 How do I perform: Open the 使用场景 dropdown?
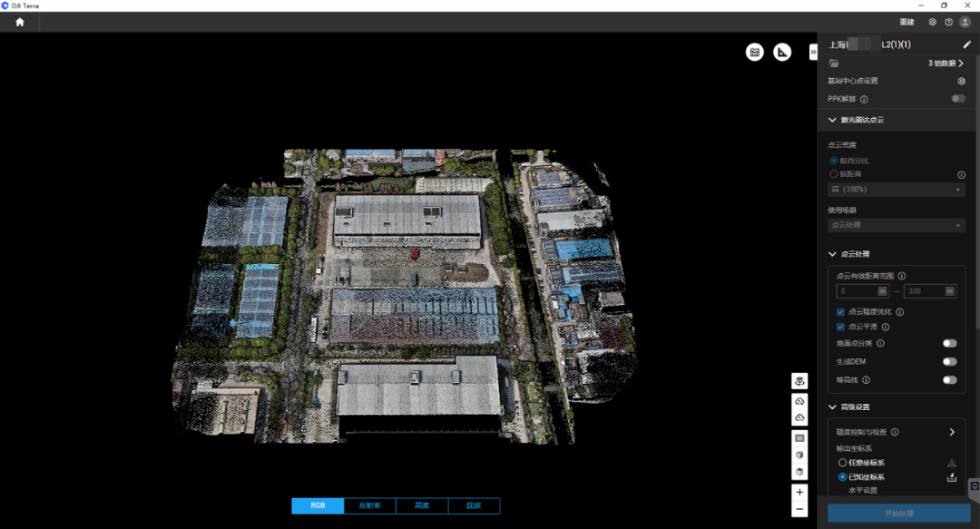click(x=897, y=224)
